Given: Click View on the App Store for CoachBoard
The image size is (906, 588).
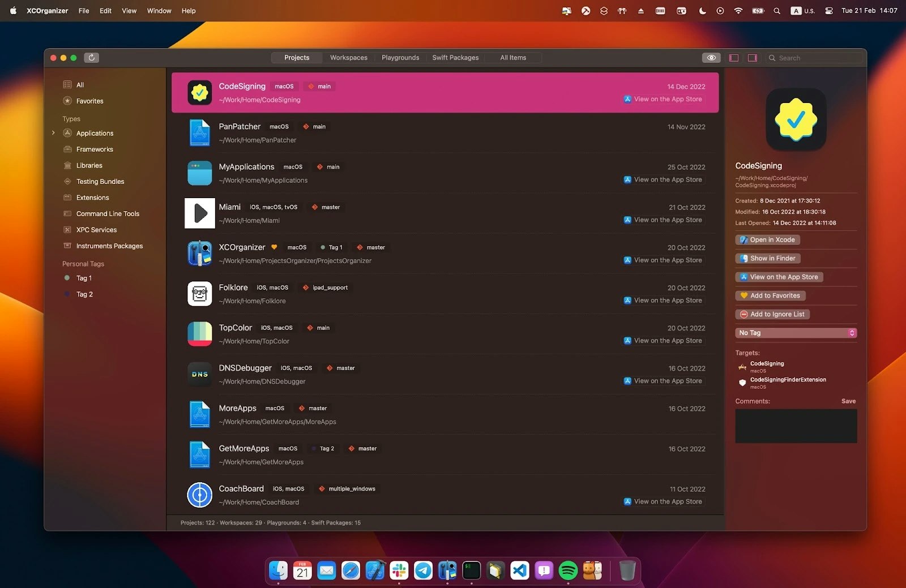Looking at the screenshot, I should click(x=663, y=502).
